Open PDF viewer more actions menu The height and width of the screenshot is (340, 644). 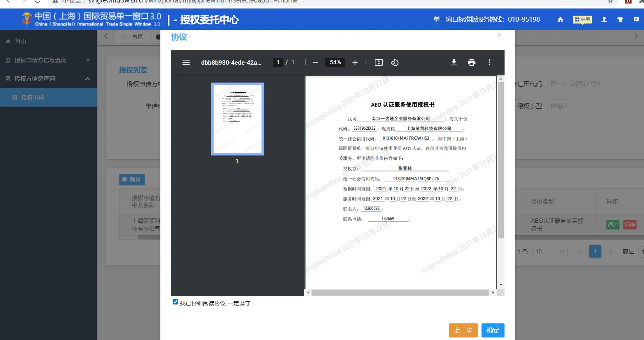pyautogui.click(x=489, y=63)
